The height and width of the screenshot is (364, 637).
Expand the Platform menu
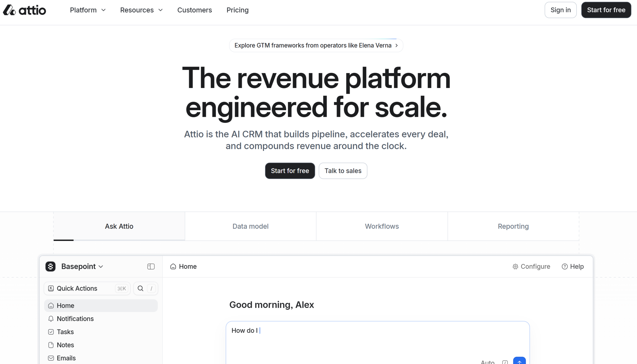coord(88,10)
